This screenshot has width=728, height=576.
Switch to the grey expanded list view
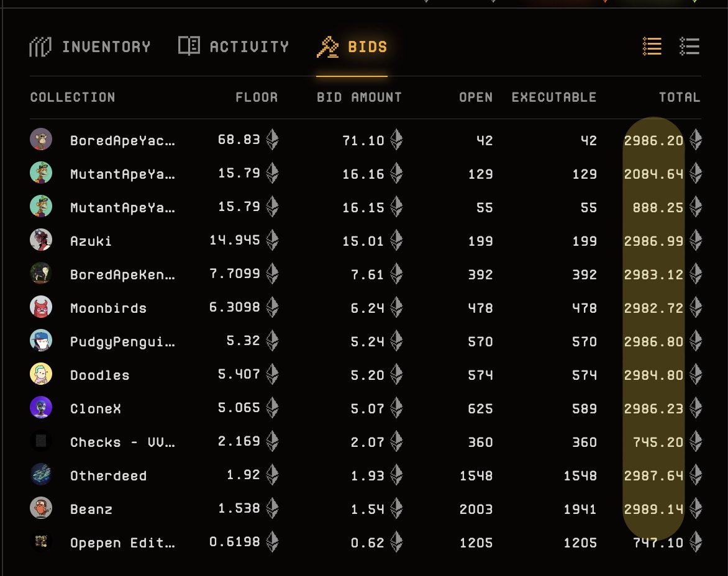click(689, 47)
